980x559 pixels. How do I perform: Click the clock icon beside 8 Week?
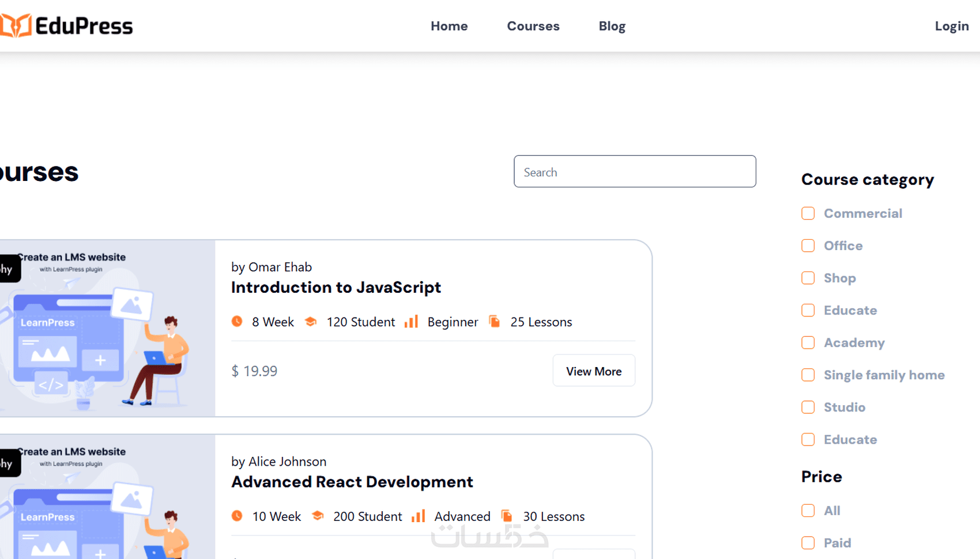pyautogui.click(x=237, y=322)
